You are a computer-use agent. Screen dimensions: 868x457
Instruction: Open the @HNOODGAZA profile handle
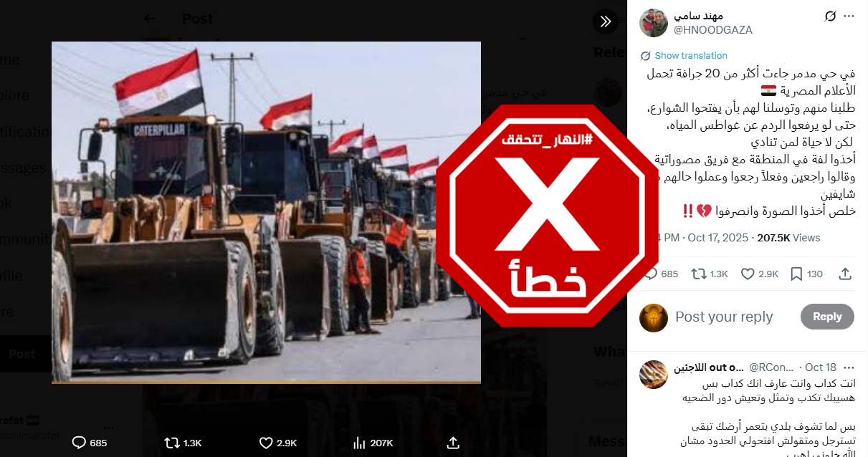(x=712, y=29)
